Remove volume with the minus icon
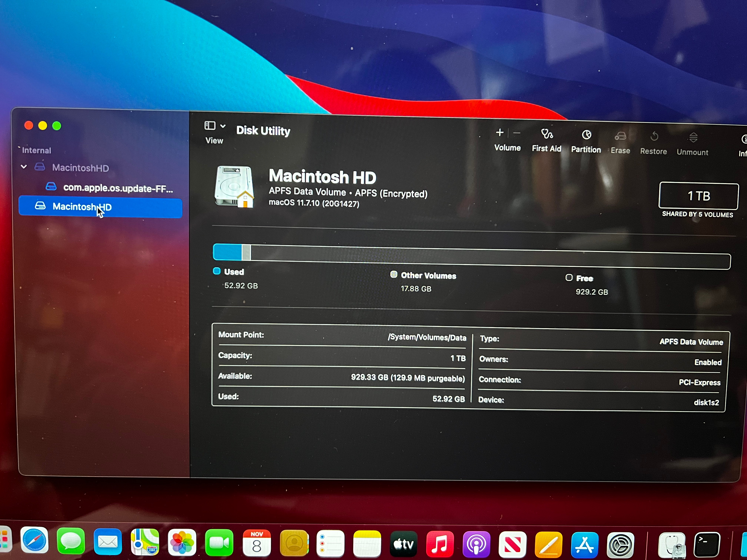The width and height of the screenshot is (747, 560). 516,133
